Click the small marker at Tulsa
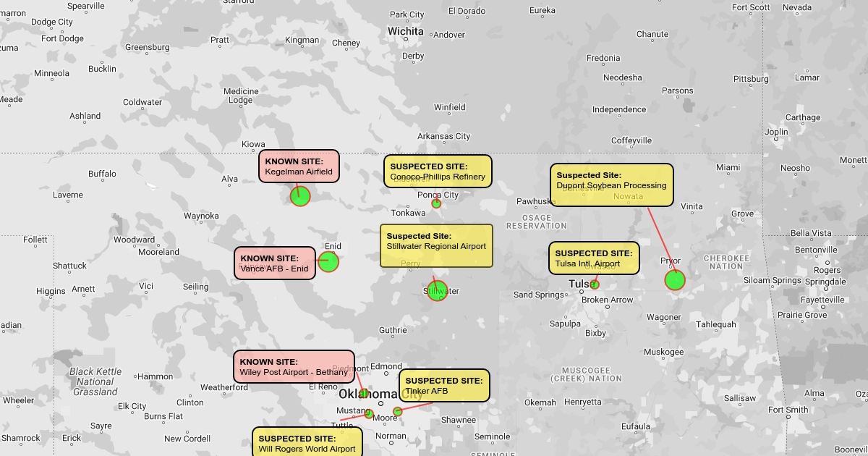 [595, 284]
